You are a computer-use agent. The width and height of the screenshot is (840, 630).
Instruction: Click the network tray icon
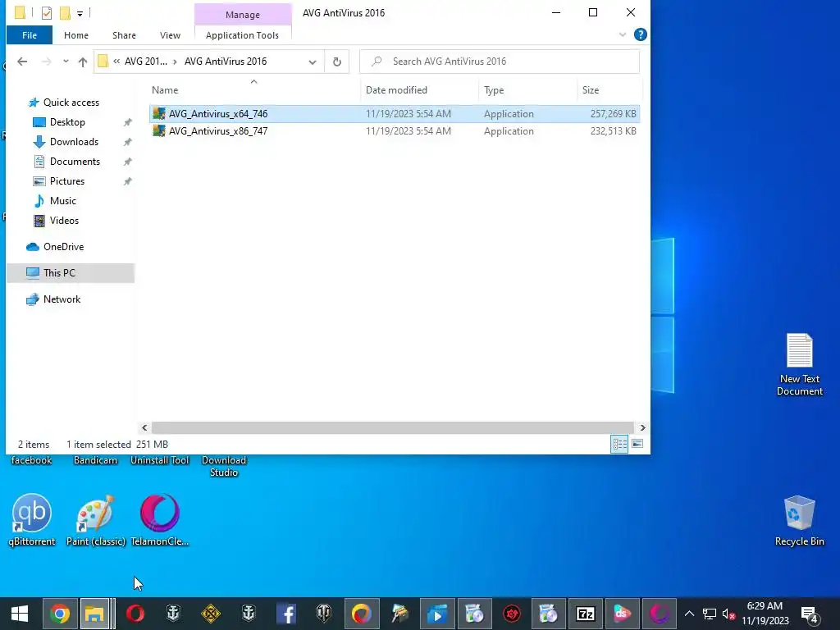click(710, 614)
